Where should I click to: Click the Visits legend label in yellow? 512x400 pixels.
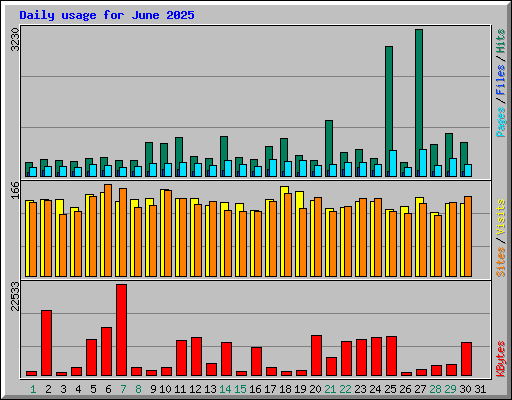501,218
